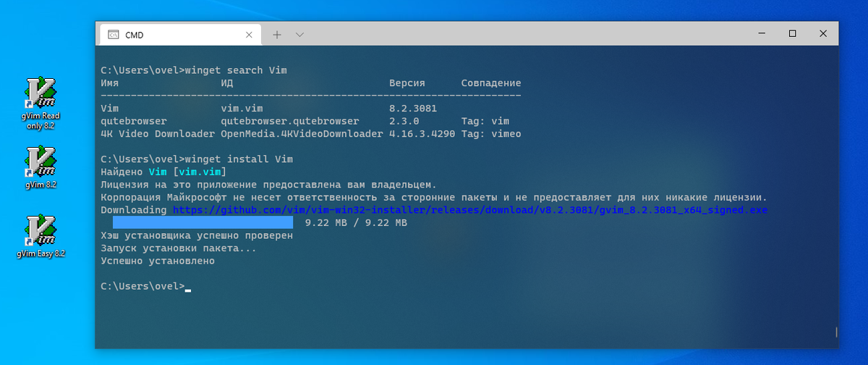868x365 pixels.
Task: Click 'Запуск установки пакета...' line
Action: pyautogui.click(x=179, y=248)
